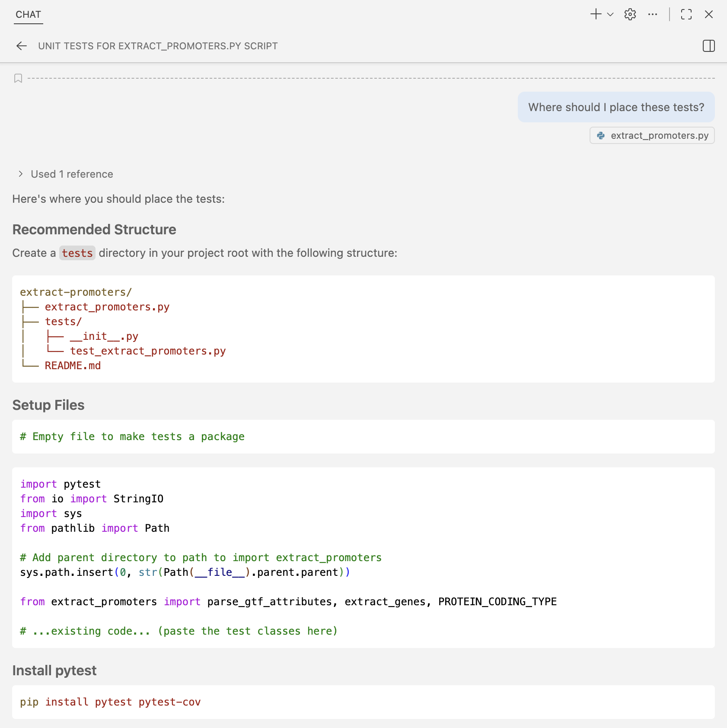Open chat settings gear
727x728 pixels.
(630, 14)
